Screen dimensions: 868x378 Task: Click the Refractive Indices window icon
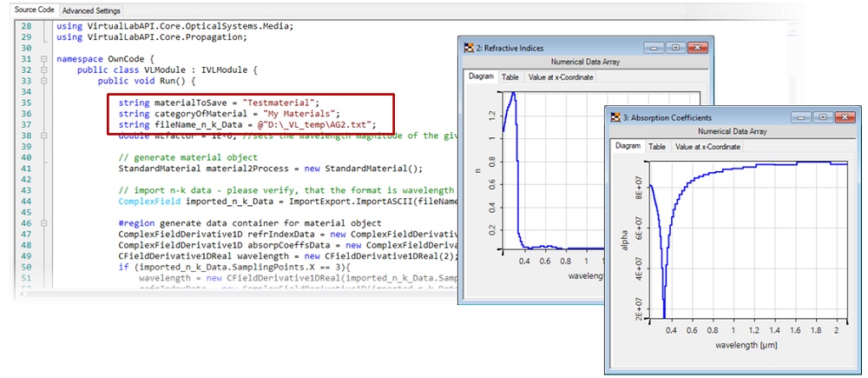coord(469,48)
